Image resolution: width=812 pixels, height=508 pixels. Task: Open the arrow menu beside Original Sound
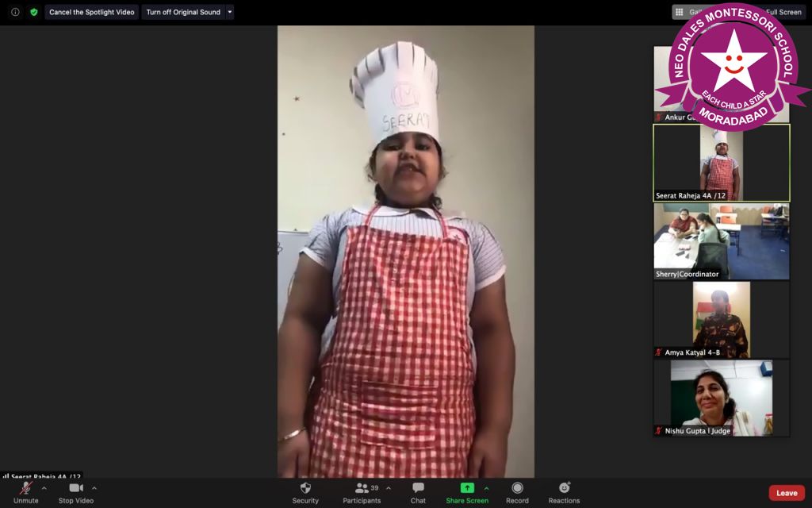[230, 12]
